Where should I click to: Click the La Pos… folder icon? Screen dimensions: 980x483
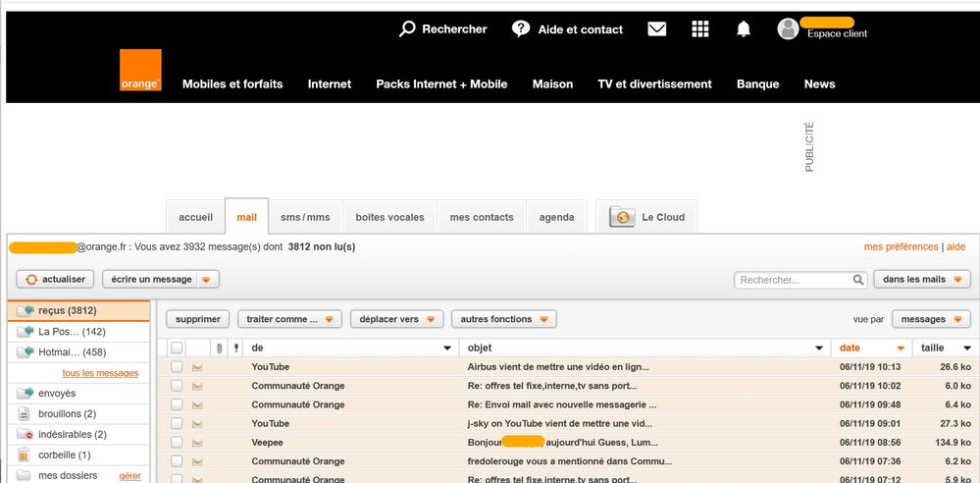pos(25,332)
